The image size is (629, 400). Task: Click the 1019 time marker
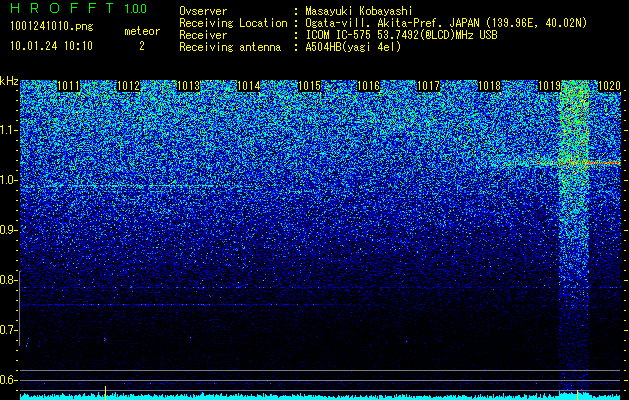pyautogui.click(x=549, y=86)
